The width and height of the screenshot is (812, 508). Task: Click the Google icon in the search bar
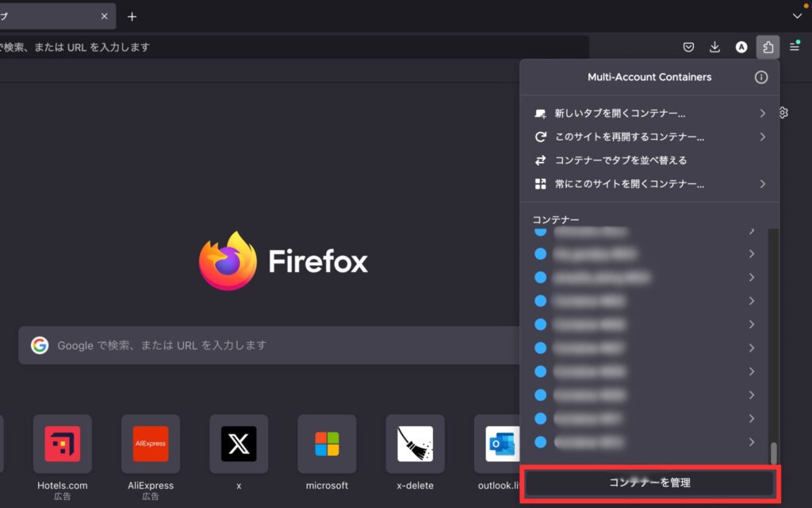click(40, 345)
